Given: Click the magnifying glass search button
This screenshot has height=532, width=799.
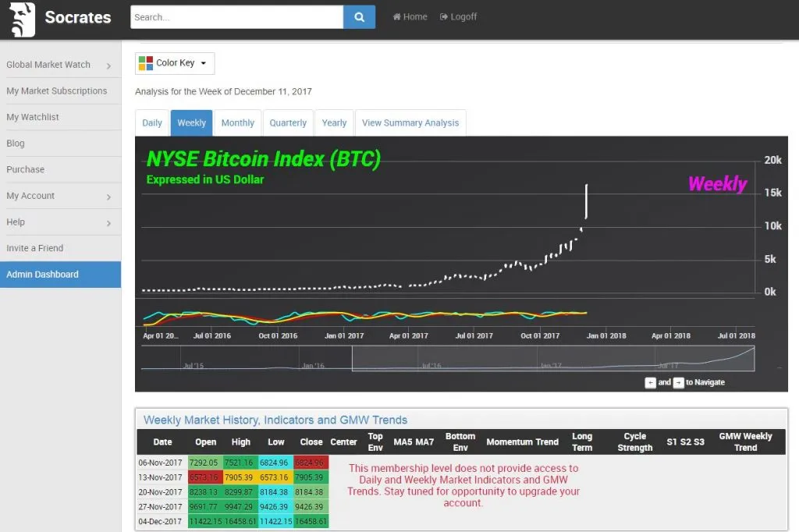Looking at the screenshot, I should coord(359,17).
